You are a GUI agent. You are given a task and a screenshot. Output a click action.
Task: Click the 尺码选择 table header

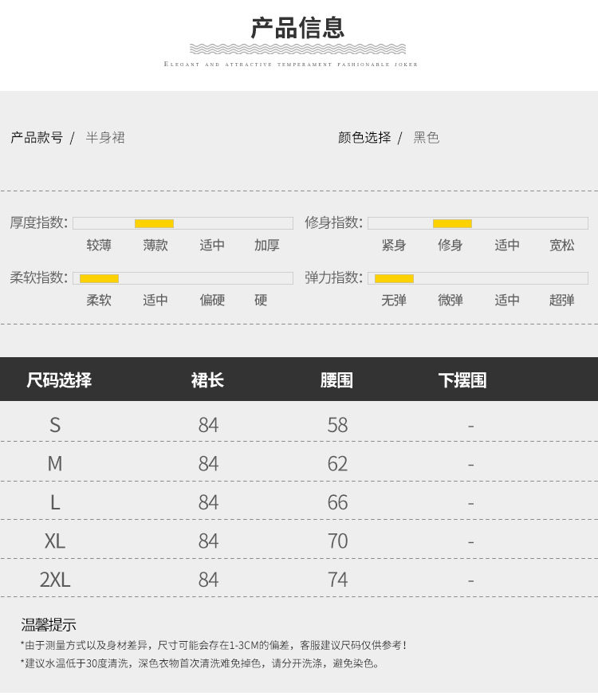click(x=59, y=380)
